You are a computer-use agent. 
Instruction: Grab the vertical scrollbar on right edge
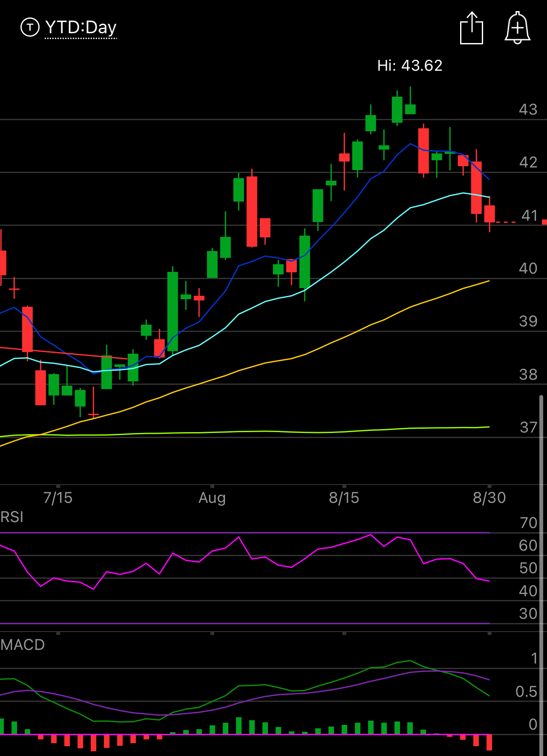click(541, 575)
